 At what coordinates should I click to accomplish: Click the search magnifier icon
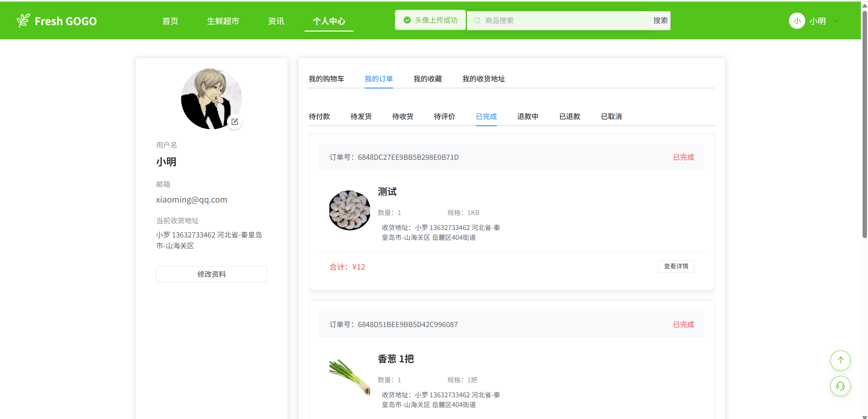[x=477, y=21]
